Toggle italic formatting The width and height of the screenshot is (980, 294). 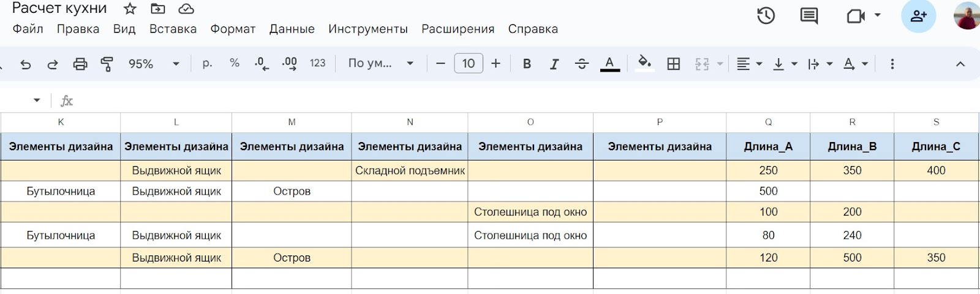coord(554,64)
